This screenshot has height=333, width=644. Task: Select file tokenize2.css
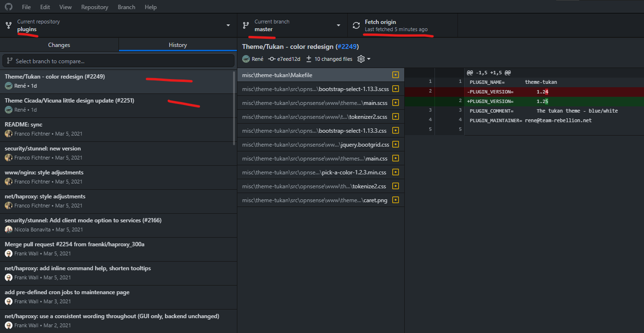320,186
